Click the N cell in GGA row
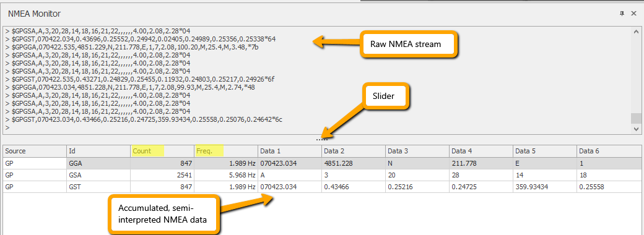Screen dimensions: 644x235 (x=417, y=163)
